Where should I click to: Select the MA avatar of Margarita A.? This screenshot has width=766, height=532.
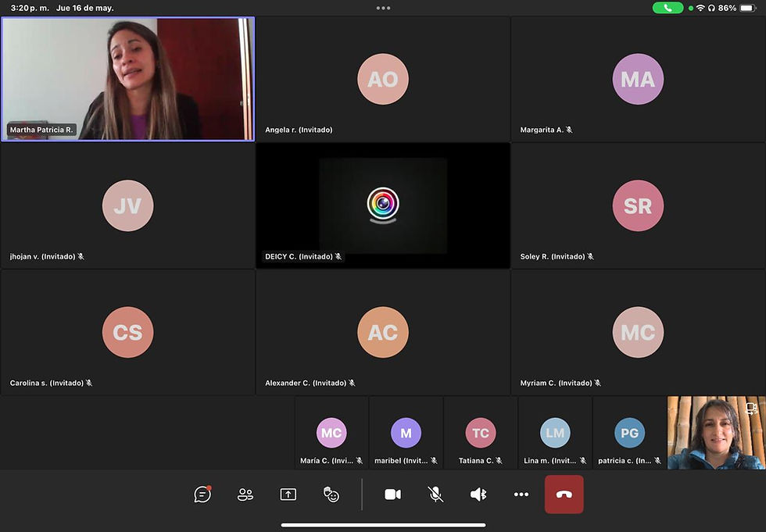click(638, 79)
